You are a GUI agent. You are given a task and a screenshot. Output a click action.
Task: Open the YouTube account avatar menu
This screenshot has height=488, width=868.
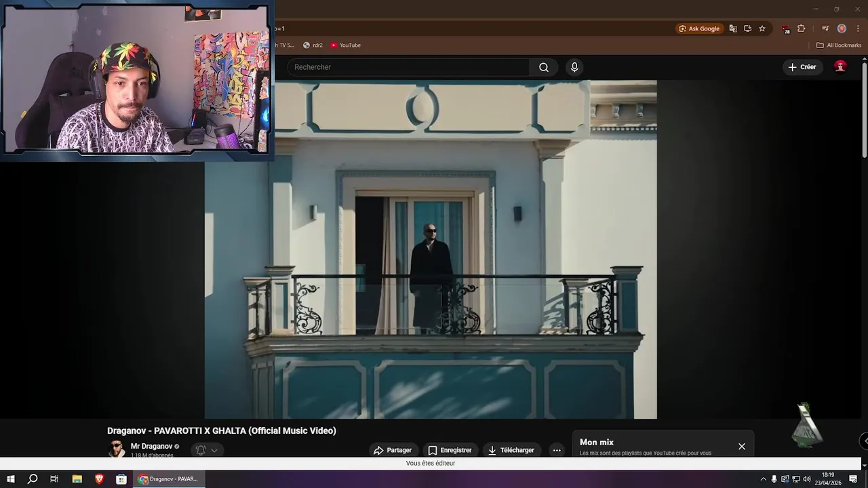[x=840, y=66]
